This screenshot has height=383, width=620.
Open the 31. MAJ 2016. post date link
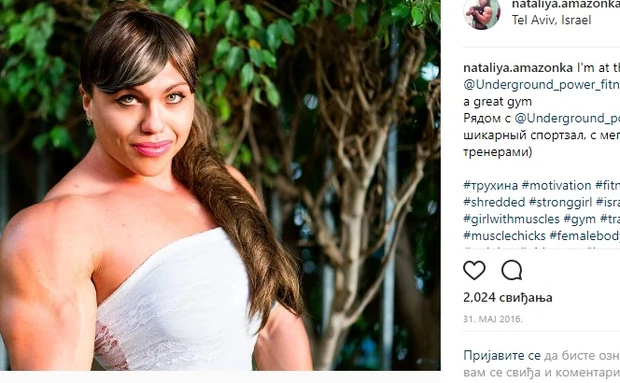coord(493,319)
